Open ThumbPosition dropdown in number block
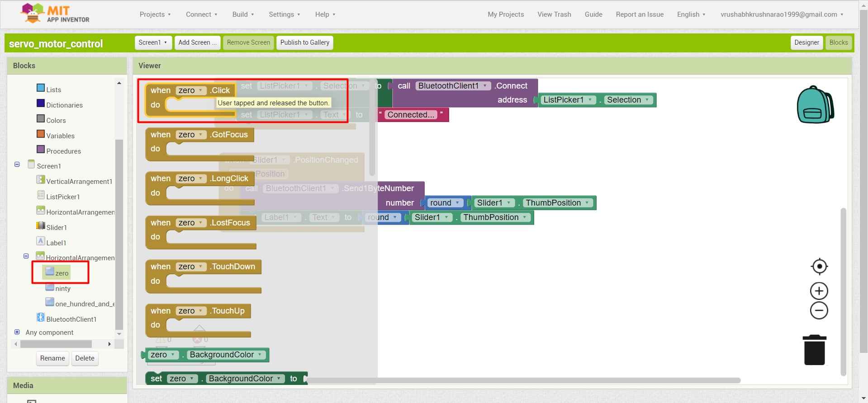The width and height of the screenshot is (868, 403). (x=558, y=203)
